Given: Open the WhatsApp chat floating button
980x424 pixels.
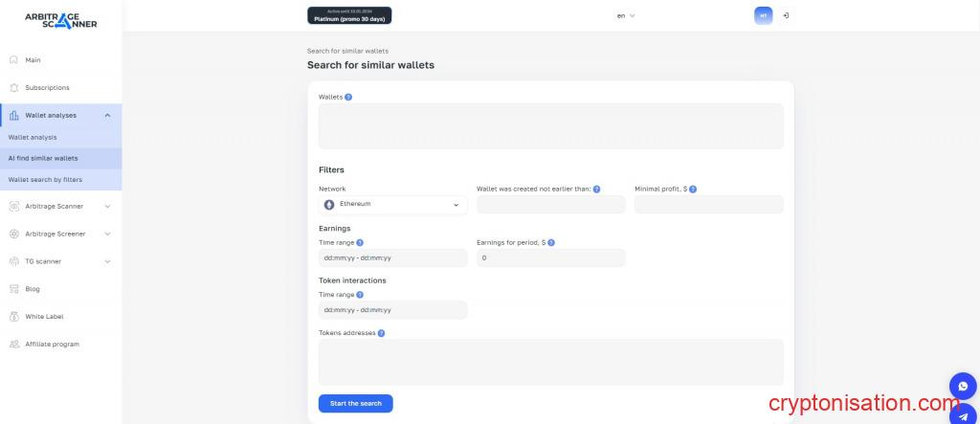Looking at the screenshot, I should tap(963, 386).
